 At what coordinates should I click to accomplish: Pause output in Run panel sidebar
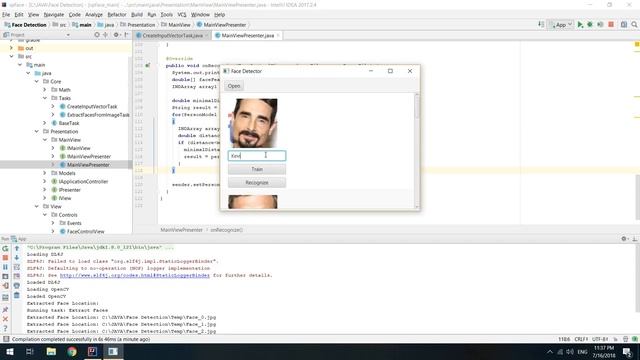coord(5,267)
